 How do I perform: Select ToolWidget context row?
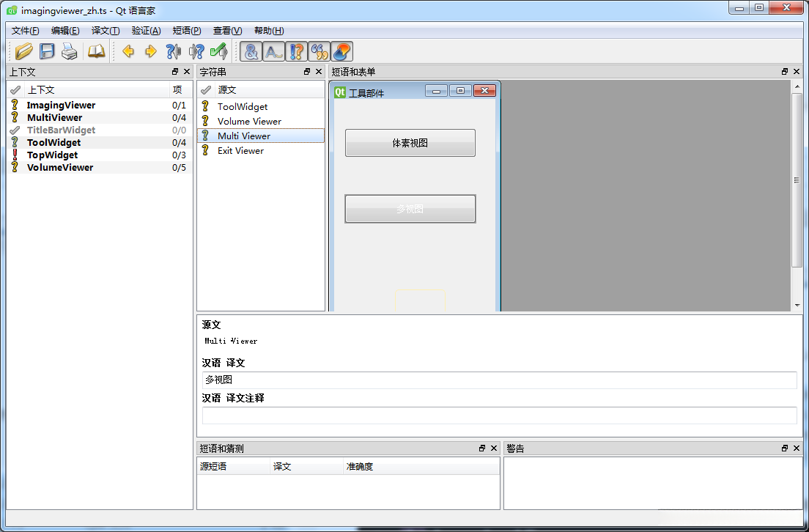99,142
